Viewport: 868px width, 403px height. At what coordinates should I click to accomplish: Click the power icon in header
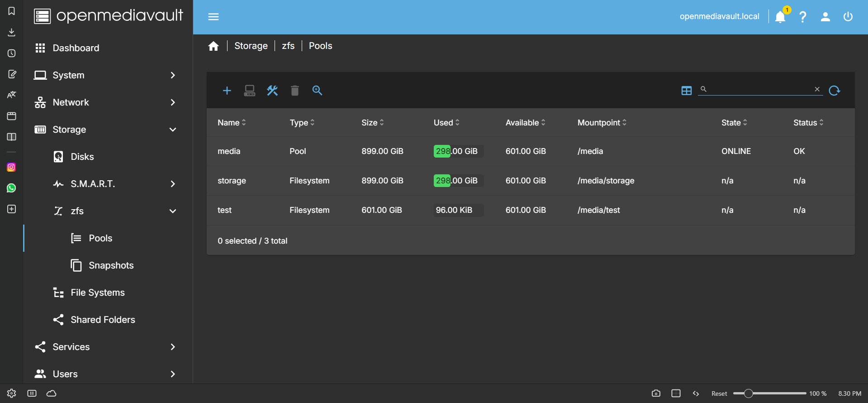[x=848, y=17]
